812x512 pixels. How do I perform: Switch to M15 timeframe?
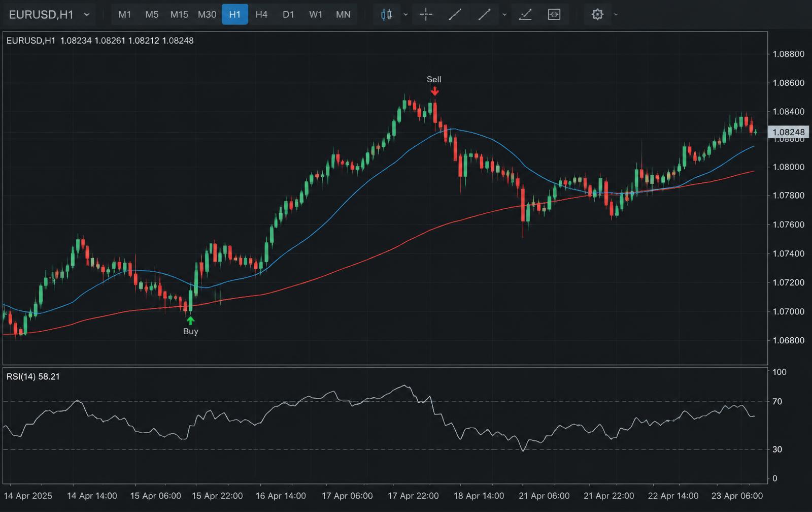(179, 15)
